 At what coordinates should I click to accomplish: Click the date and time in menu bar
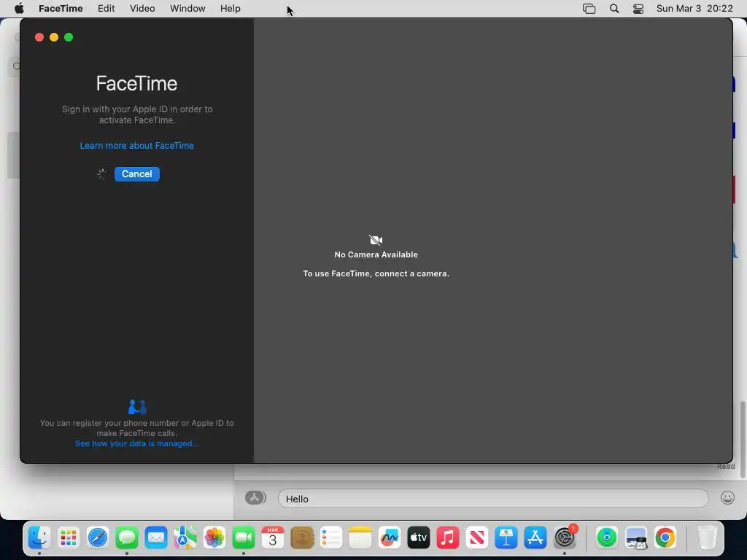point(694,9)
